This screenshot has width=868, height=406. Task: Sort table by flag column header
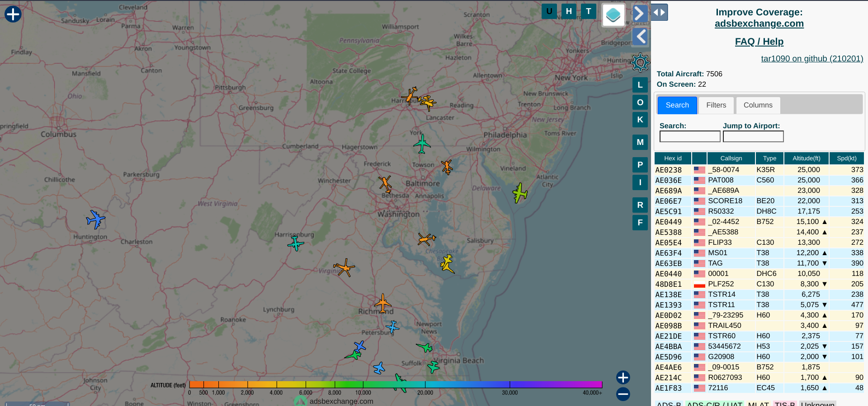699,159
